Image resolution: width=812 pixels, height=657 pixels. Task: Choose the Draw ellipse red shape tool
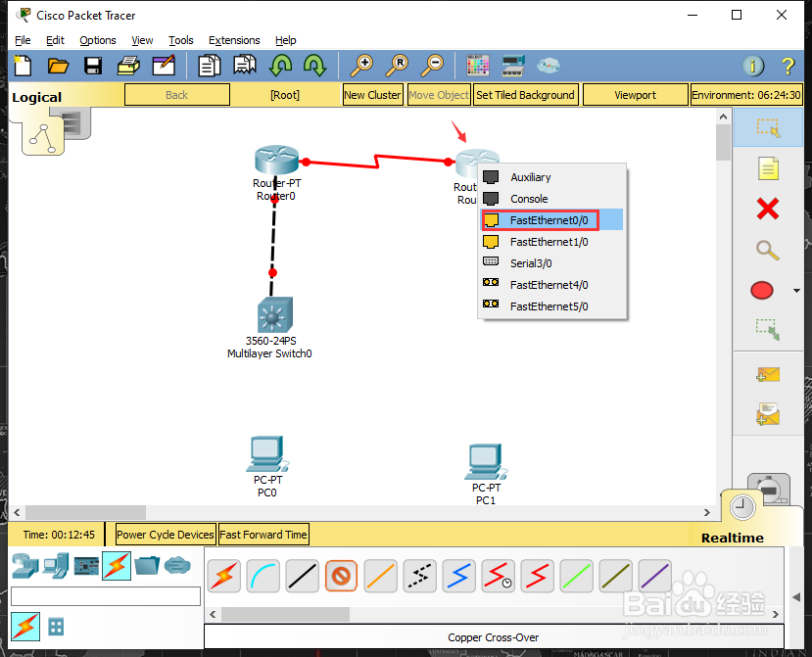pos(762,291)
